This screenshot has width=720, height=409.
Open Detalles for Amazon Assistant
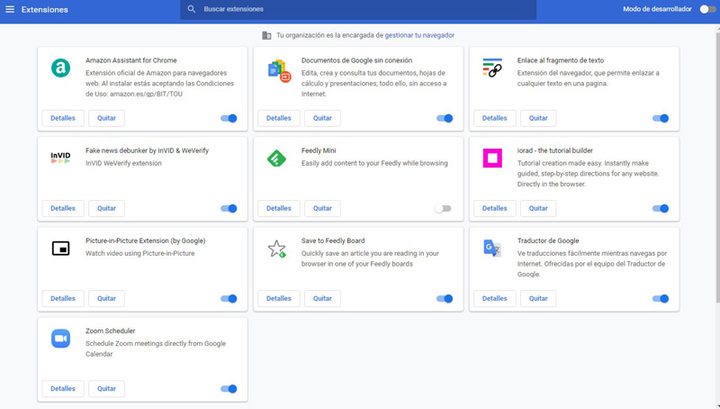click(63, 118)
